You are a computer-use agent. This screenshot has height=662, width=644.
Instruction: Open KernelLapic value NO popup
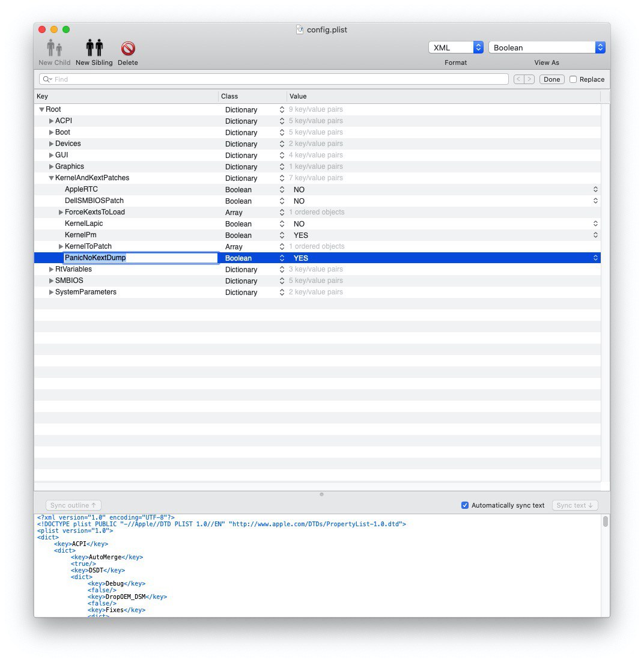(595, 223)
